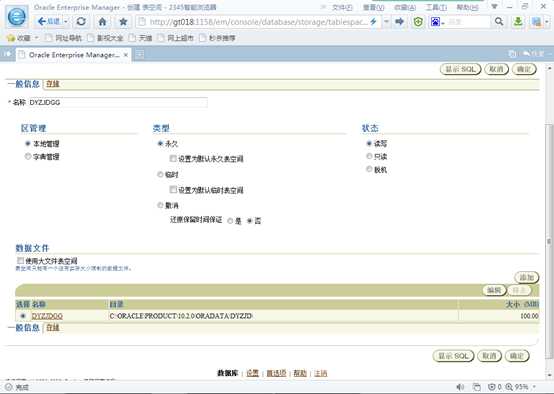This screenshot has width=554, height=394.
Task: Select 撤消 type radio button
Action: [160, 205]
